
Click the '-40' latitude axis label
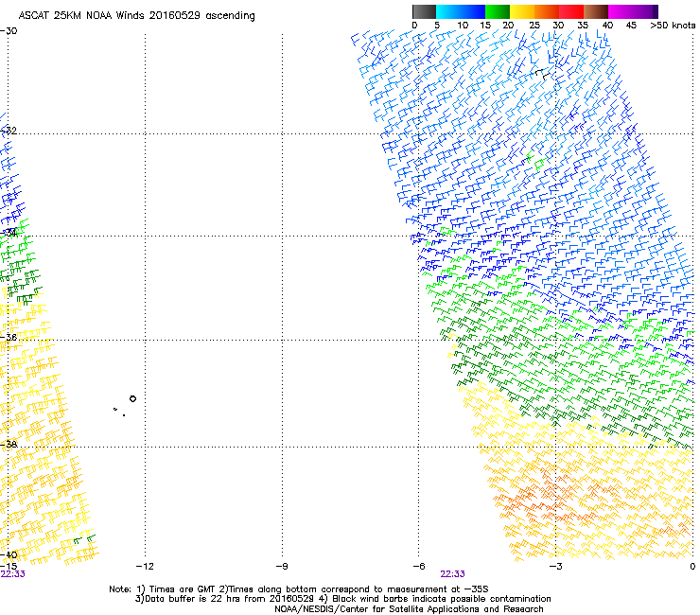(x=9, y=554)
